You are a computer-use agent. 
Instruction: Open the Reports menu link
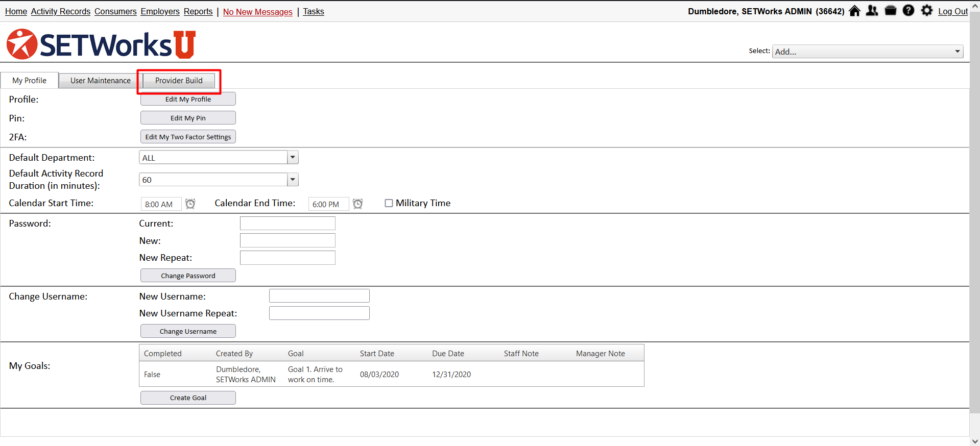[198, 11]
